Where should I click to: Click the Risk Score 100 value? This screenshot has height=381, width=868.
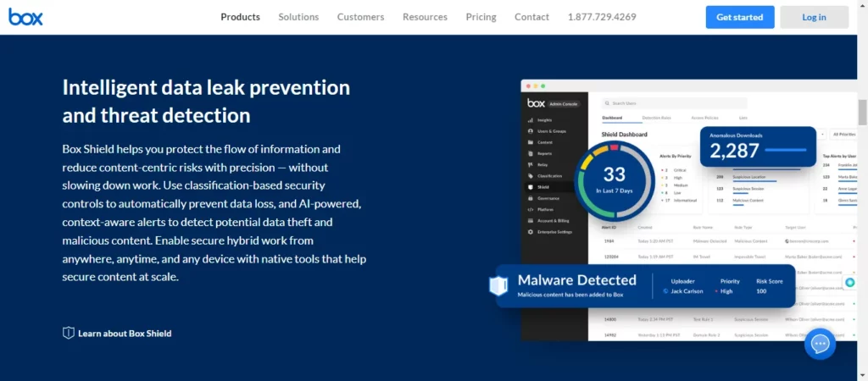[x=761, y=291]
